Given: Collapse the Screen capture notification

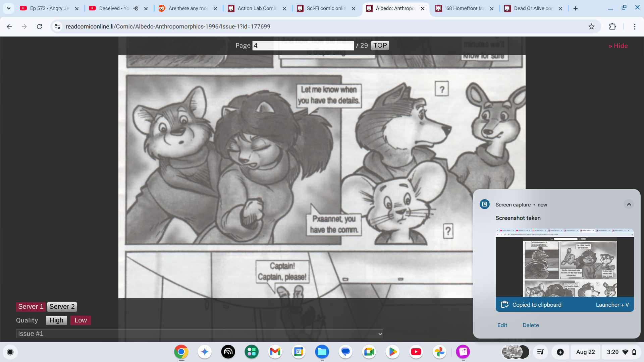Looking at the screenshot, I should [629, 204].
